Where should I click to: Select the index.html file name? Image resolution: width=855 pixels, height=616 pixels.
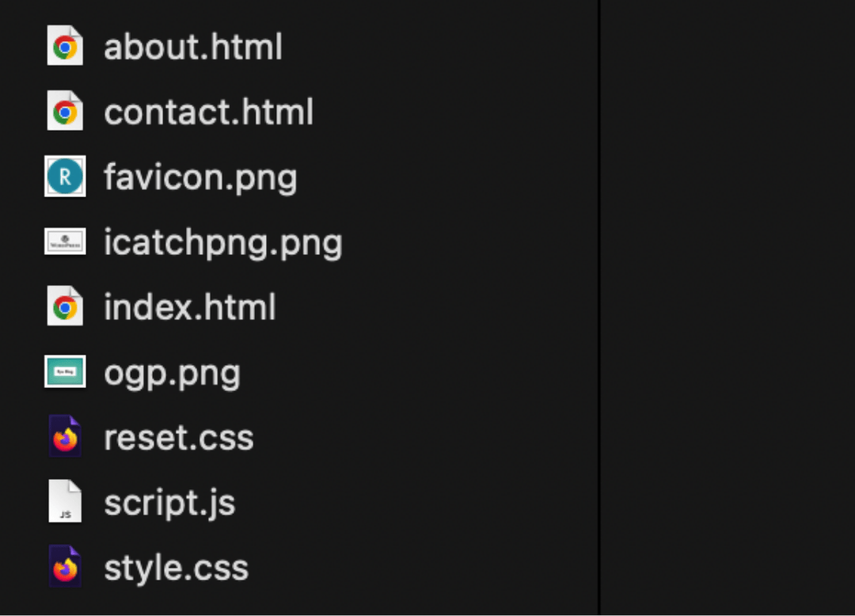190,307
